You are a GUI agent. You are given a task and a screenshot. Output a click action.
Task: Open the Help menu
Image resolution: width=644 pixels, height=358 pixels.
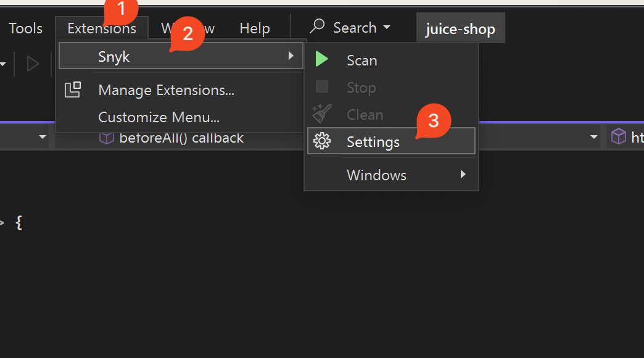[x=255, y=28]
